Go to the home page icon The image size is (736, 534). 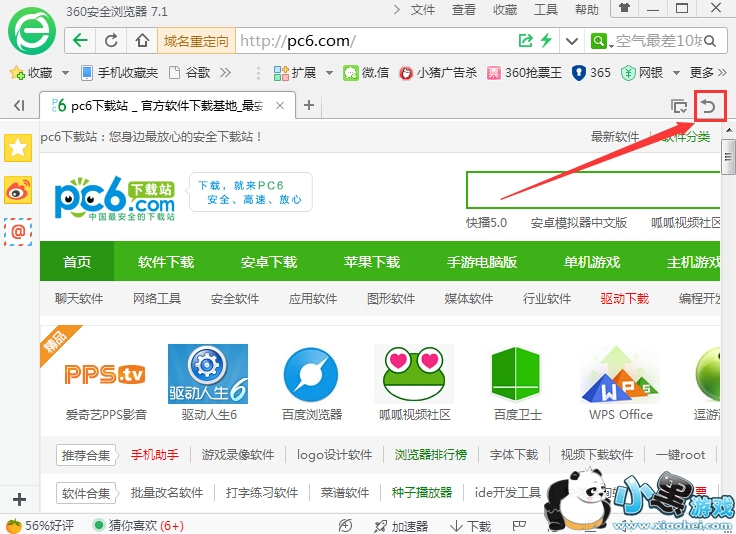[x=142, y=40]
